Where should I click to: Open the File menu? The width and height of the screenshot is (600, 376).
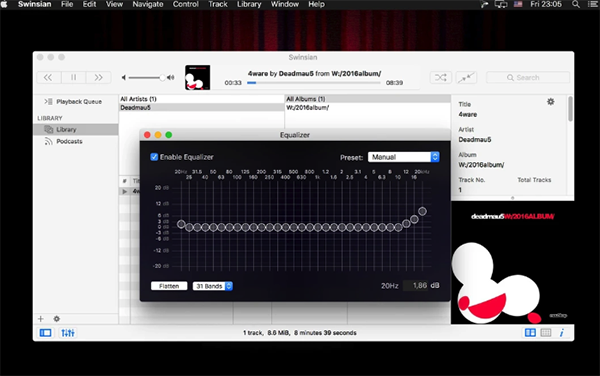coord(67,4)
